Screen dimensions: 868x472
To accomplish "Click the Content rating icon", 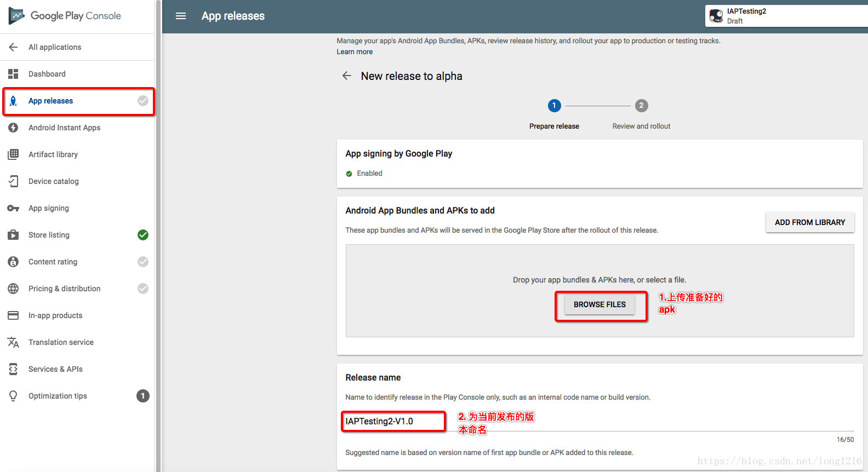I will [13, 262].
